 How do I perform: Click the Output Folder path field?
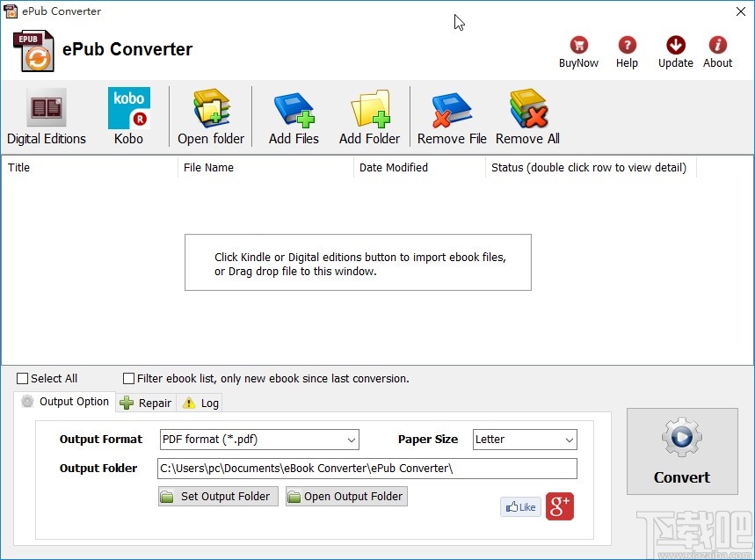[367, 469]
